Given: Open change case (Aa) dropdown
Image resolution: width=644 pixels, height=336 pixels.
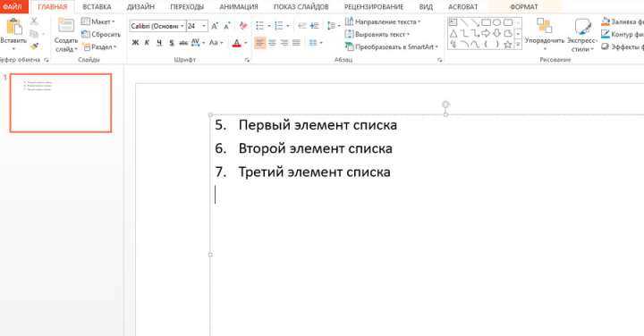Looking at the screenshot, I should pos(216,43).
